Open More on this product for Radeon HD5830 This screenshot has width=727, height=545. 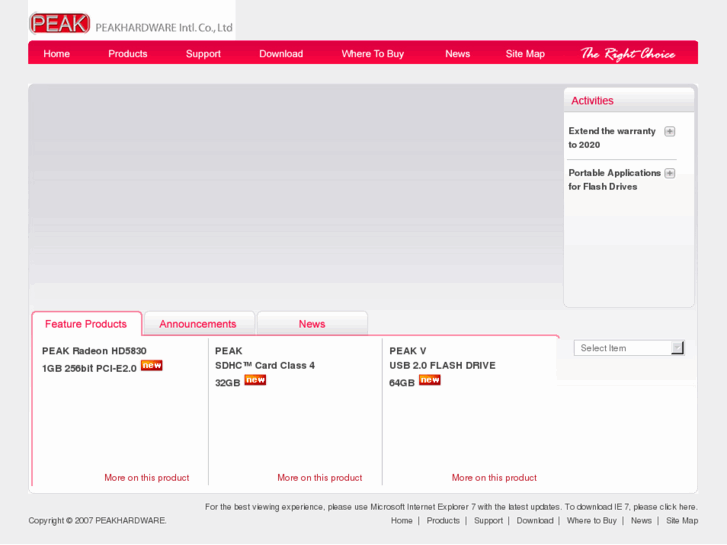tap(147, 478)
